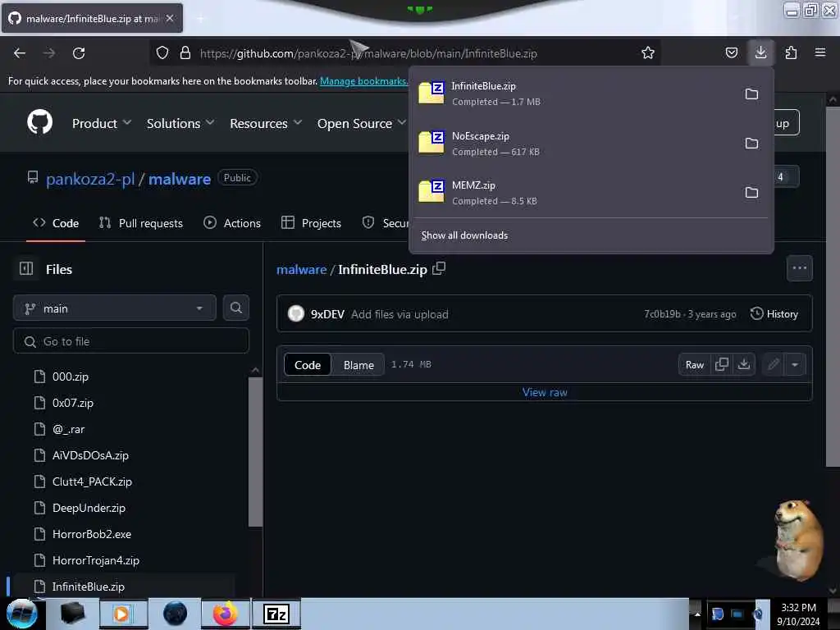
Task: Open Manage bookmarks link
Action: coord(363,81)
